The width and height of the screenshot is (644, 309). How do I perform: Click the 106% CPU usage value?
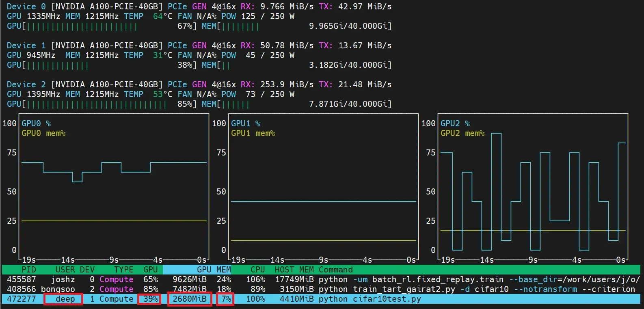click(255, 279)
